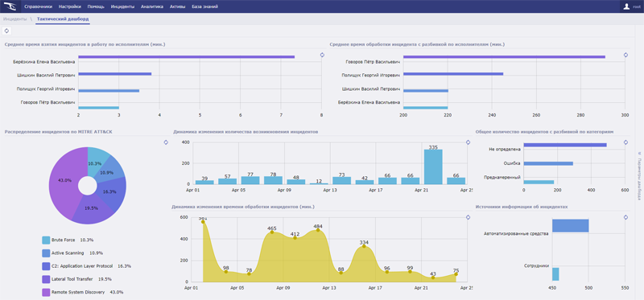Click Шишкин Василий Петрович pickup time bar
The width and height of the screenshot is (644, 300).
[x=115, y=74]
